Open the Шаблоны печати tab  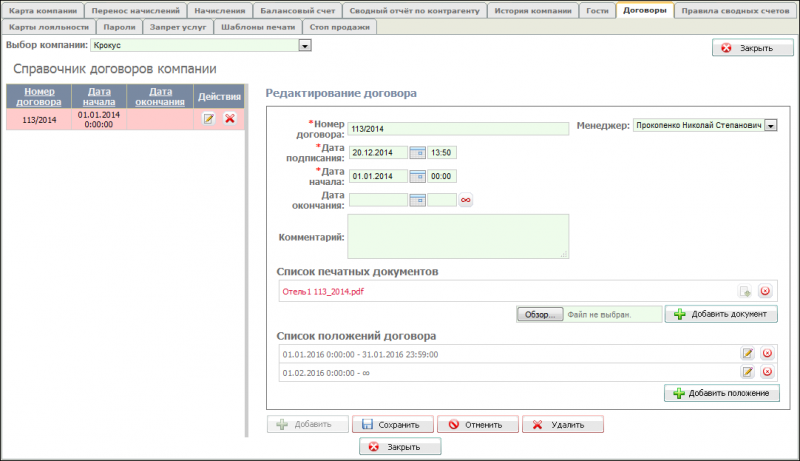[257, 27]
